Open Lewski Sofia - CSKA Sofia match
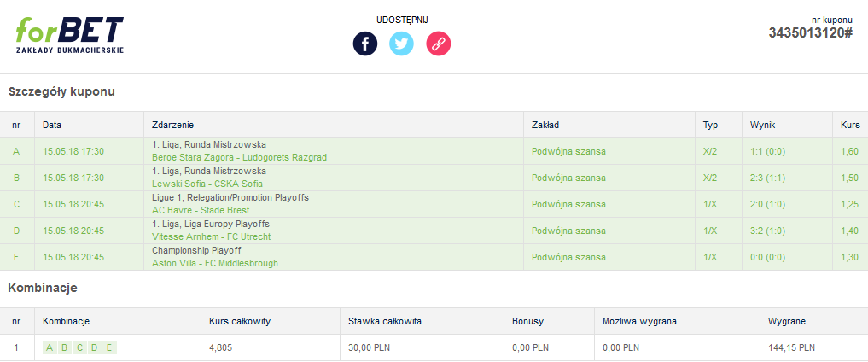868x362 pixels. click(207, 184)
